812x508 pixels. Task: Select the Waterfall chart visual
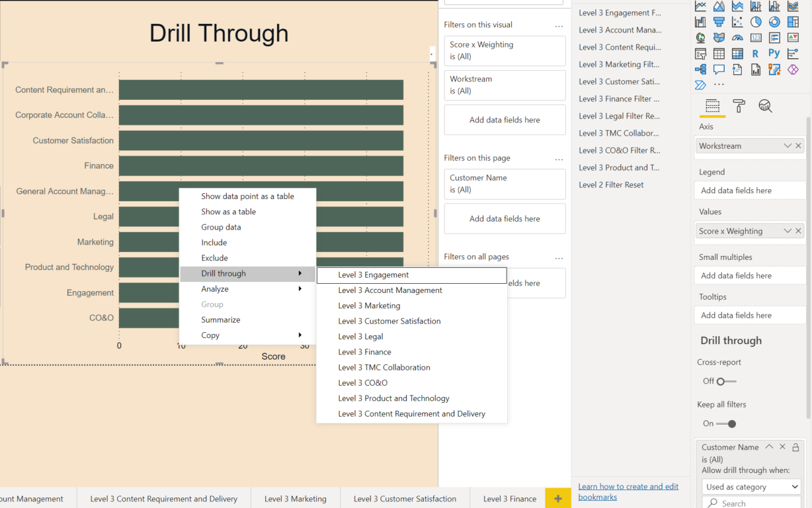pyautogui.click(x=700, y=22)
